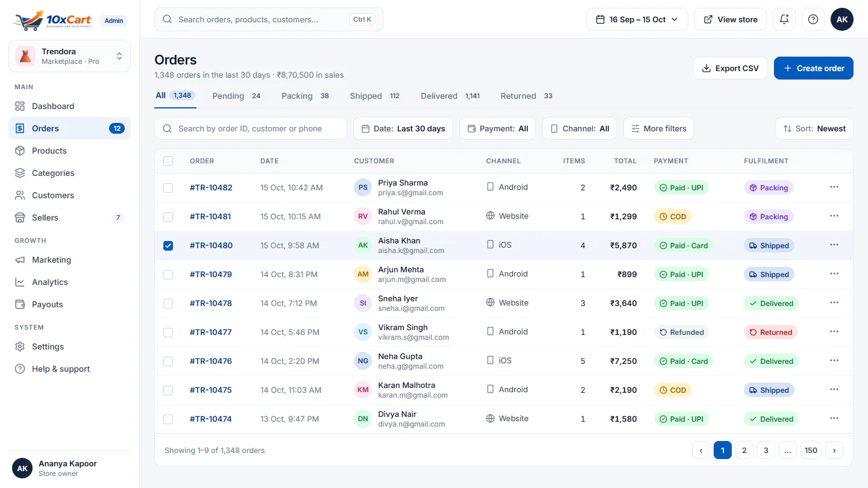This screenshot has width=868, height=488.
Task: Open three-dot menu for #TR-10477
Action: click(834, 332)
